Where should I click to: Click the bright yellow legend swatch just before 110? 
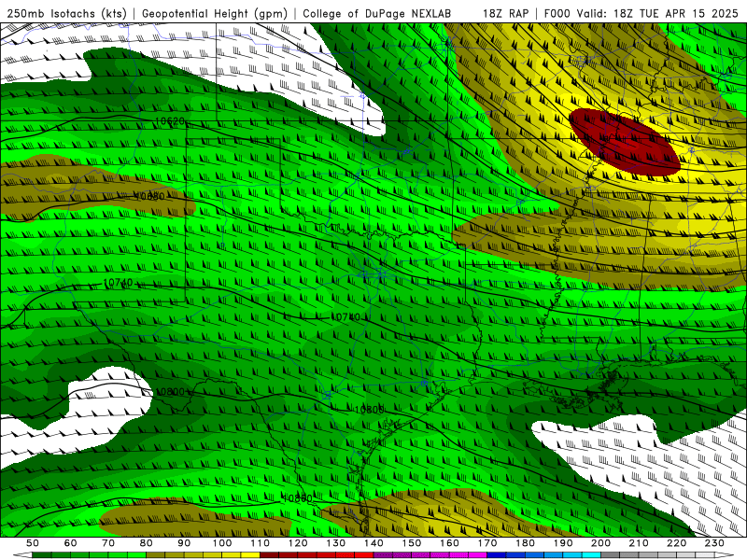(250, 555)
